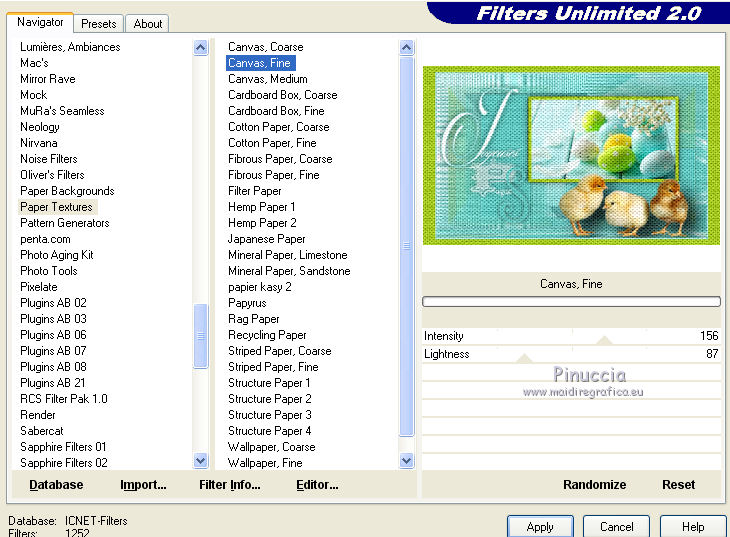The width and height of the screenshot is (730, 537).
Task: Select penta.com category
Action: (x=45, y=239)
